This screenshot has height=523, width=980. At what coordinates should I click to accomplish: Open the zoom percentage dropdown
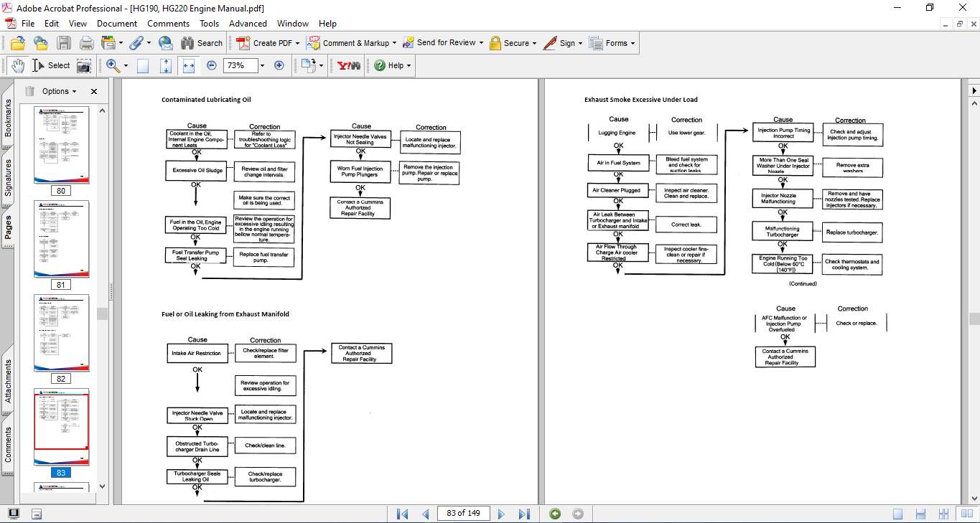click(262, 65)
